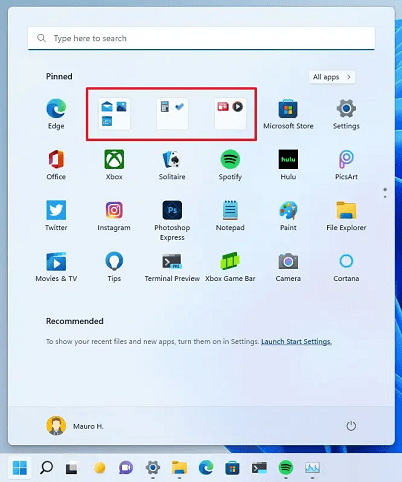
Task: Show the All apps list
Action: (x=332, y=77)
